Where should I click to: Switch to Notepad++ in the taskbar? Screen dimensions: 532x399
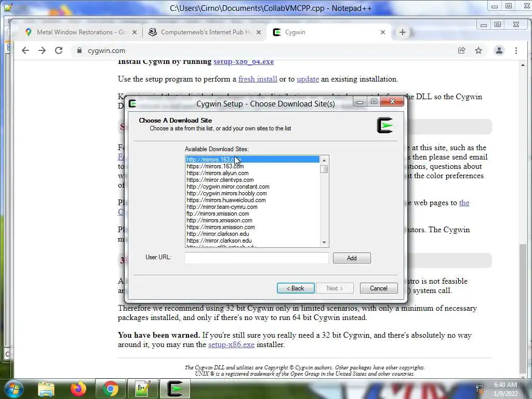[142, 389]
